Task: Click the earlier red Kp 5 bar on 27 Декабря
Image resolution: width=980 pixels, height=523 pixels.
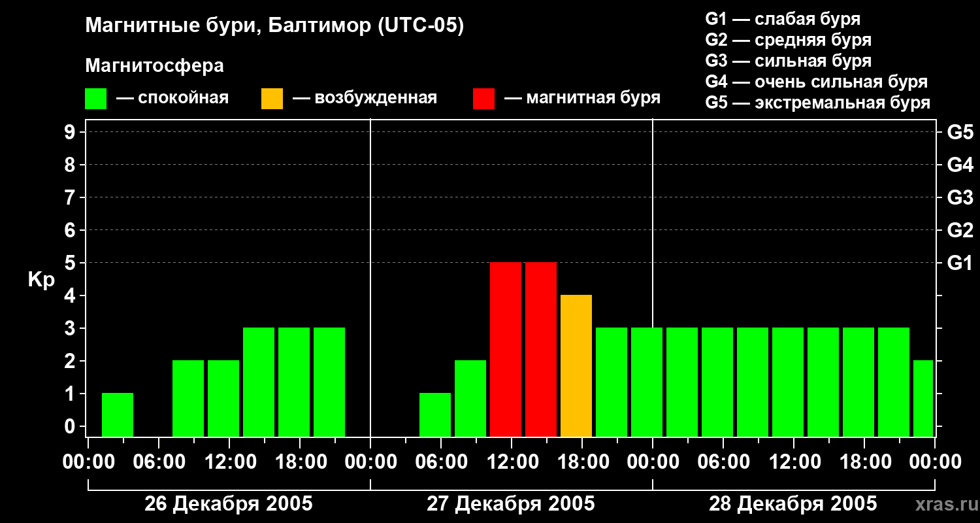Action: tap(506, 350)
